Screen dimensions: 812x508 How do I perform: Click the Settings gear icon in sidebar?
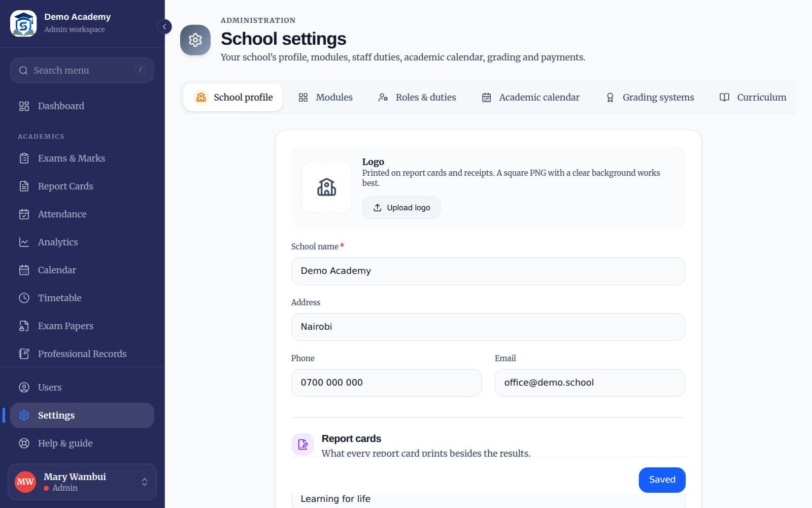click(x=24, y=416)
